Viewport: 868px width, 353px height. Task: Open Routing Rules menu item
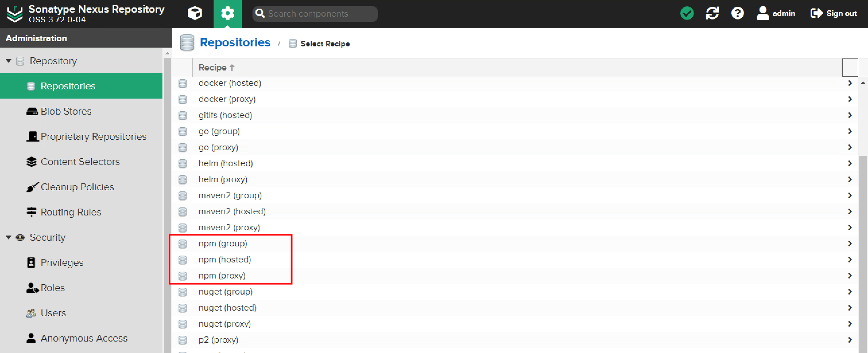71,212
